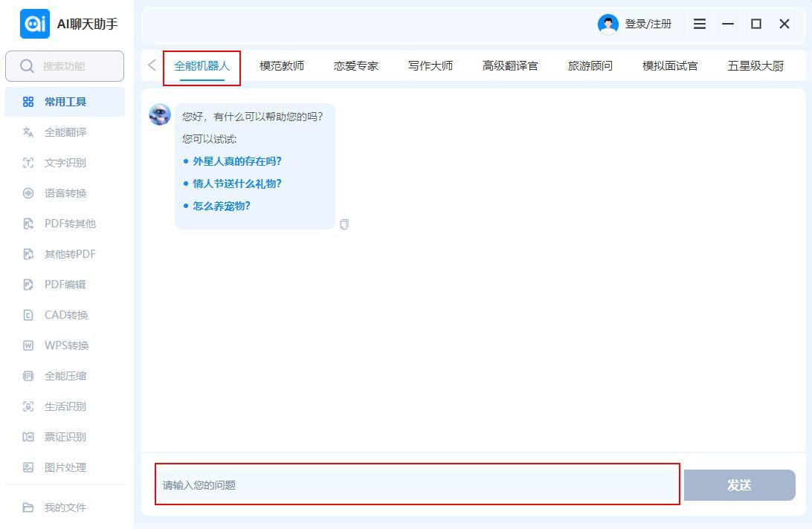Click the PDF转其他 file icon

point(28,224)
